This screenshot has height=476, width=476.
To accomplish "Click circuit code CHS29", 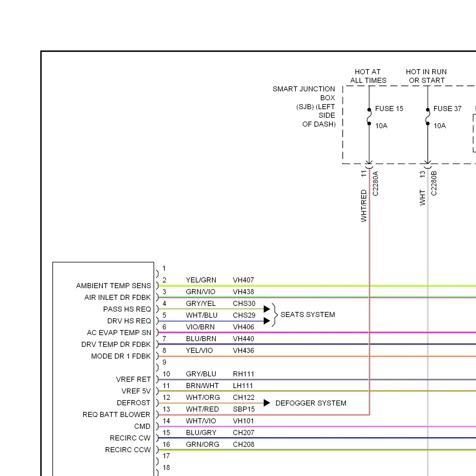I will 244,315.
